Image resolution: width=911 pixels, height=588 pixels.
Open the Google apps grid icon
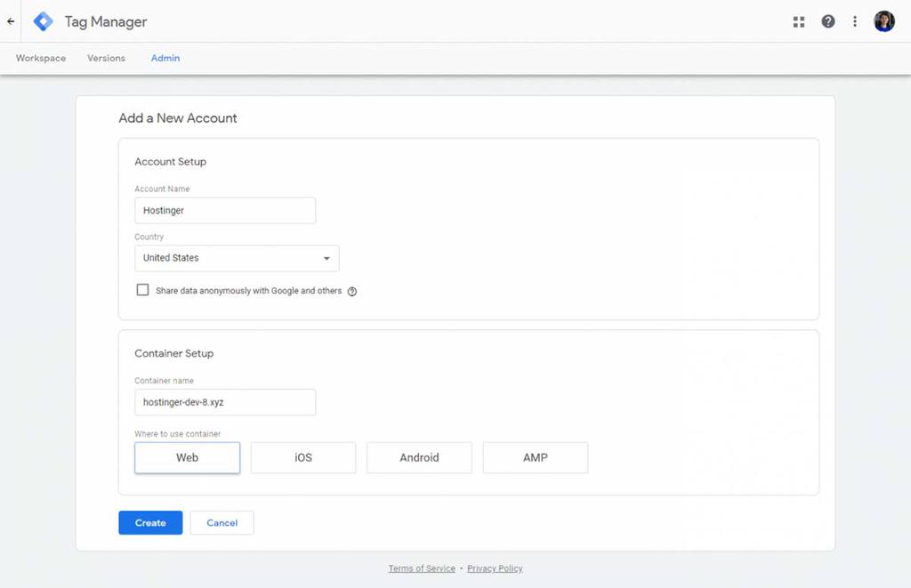coord(799,20)
